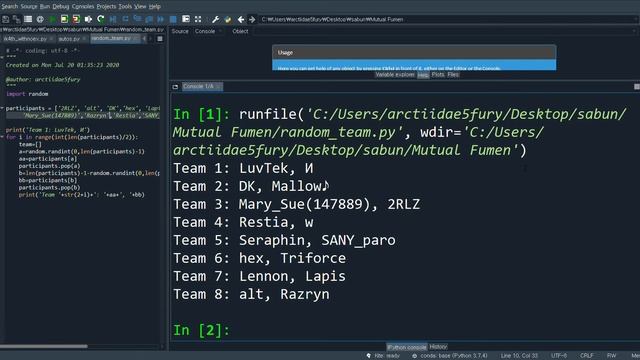Click the RW permissions status
Viewport: 640px width, 360px height.
pyautogui.click(x=611, y=356)
